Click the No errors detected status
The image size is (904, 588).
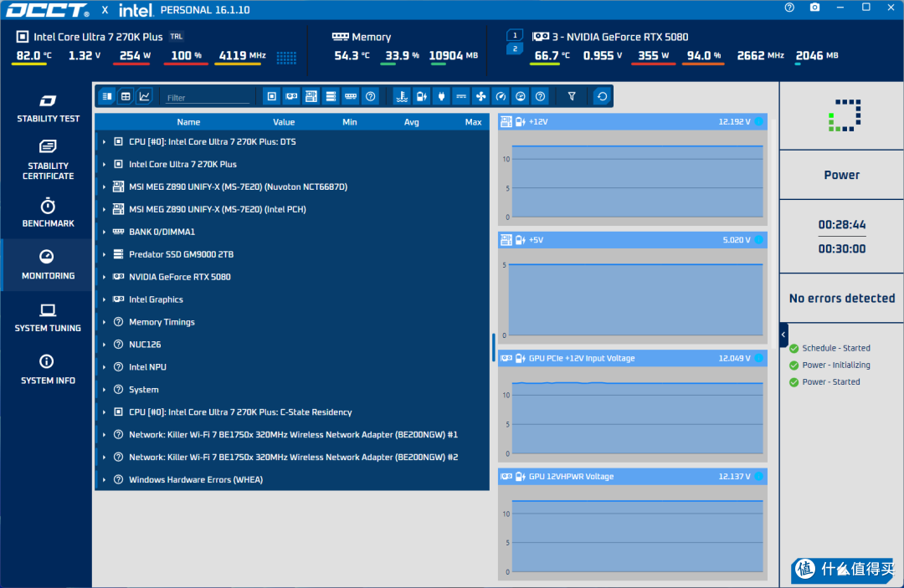[x=842, y=299]
